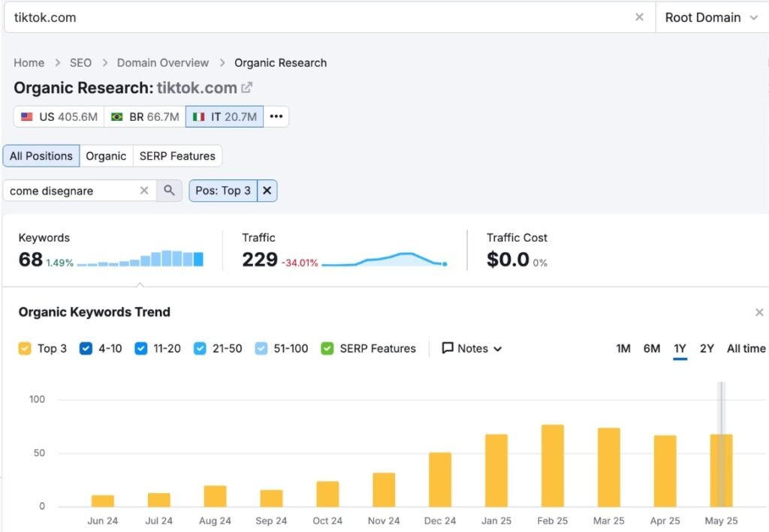769x532 pixels.
Task: Go to Home breadcrumb
Action: click(29, 63)
